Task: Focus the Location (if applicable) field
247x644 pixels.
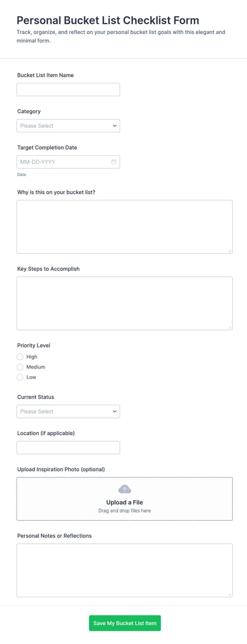Action: pyautogui.click(x=68, y=448)
